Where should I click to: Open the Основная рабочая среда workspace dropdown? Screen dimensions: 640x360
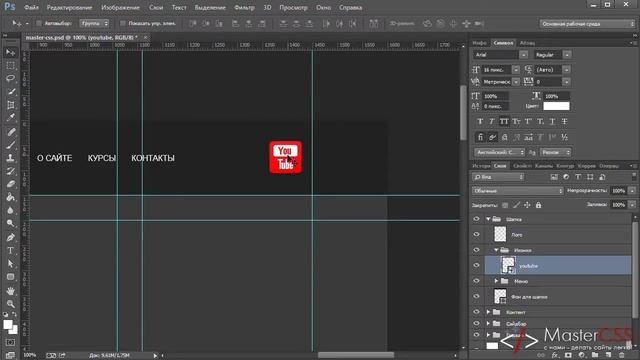tap(587, 24)
